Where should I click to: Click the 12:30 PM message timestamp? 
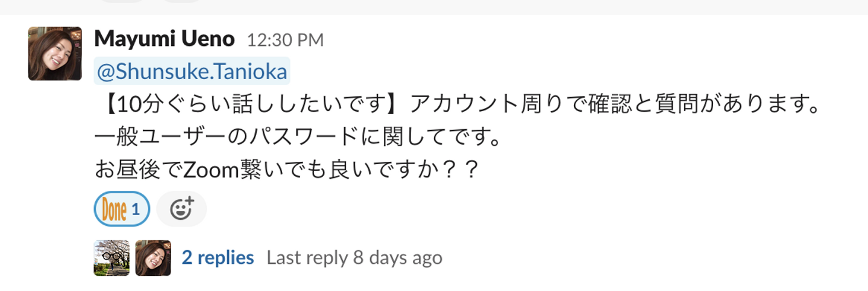tap(285, 40)
